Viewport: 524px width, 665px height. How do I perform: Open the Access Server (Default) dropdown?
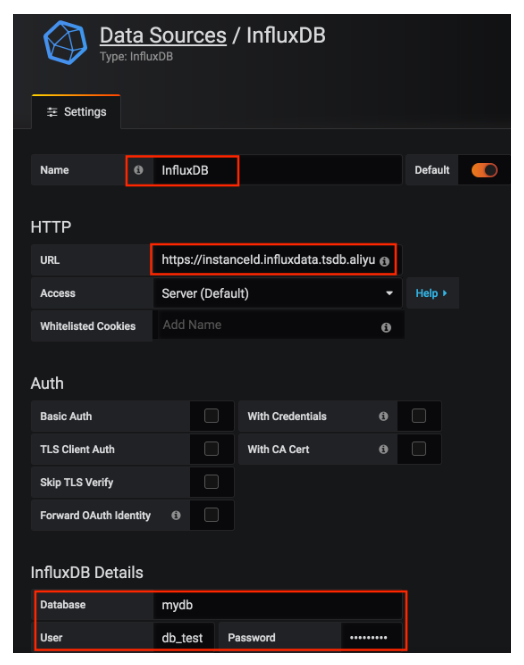coord(277,293)
